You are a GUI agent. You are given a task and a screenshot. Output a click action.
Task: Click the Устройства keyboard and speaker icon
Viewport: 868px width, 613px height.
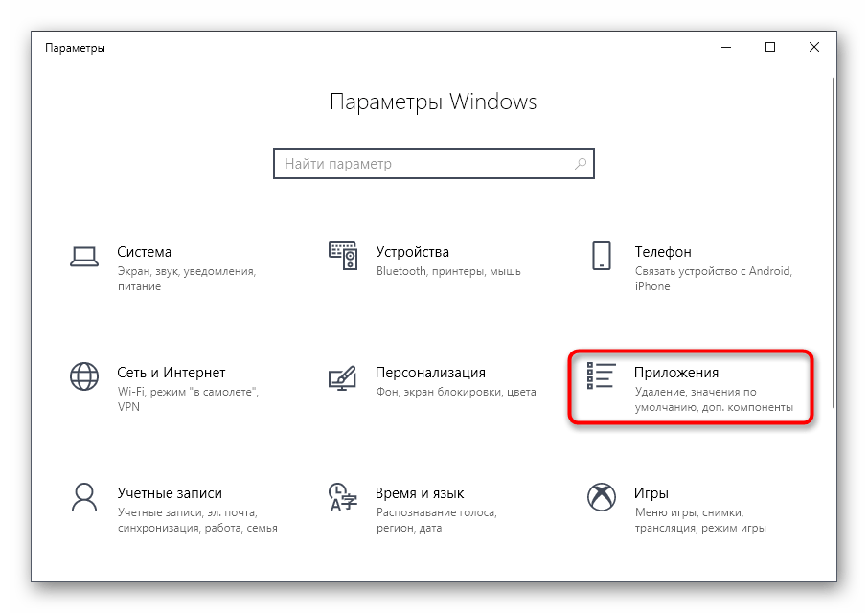(x=343, y=256)
